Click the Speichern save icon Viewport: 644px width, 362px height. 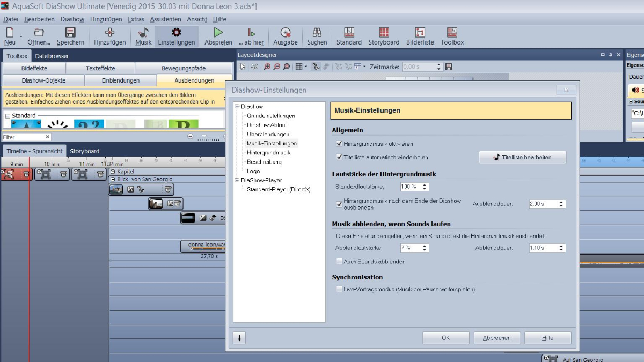70,35
